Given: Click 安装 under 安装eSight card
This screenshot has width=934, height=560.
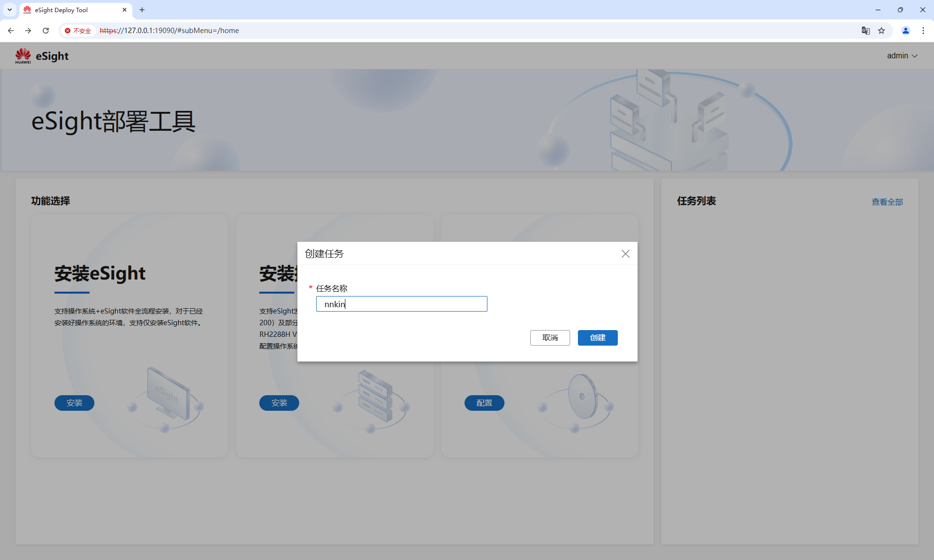Looking at the screenshot, I should (74, 403).
